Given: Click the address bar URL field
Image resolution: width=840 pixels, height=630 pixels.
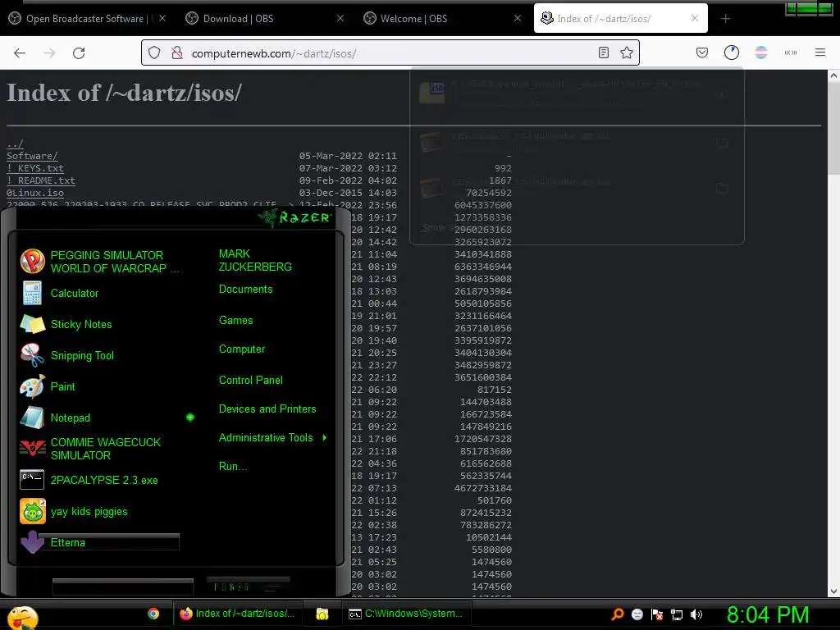Looking at the screenshot, I should (390, 53).
